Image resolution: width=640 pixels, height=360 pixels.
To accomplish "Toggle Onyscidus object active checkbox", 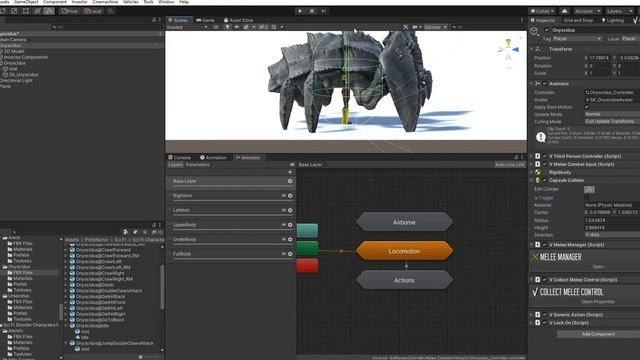I will (x=547, y=30).
